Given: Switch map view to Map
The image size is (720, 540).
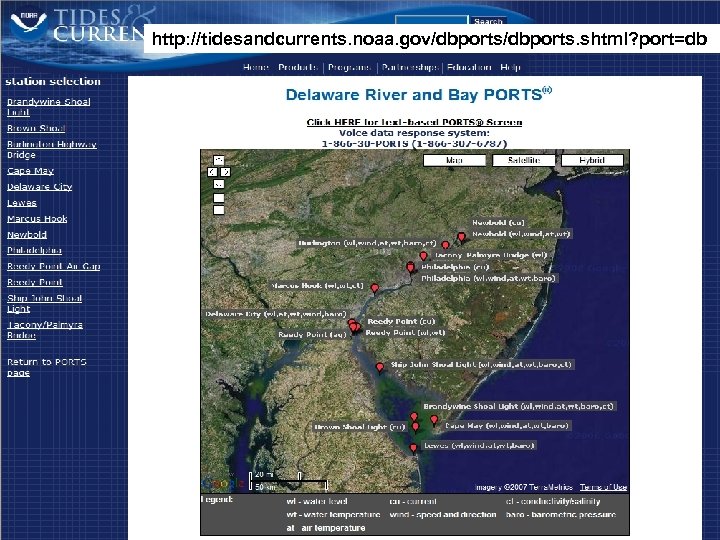Looking at the screenshot, I should tap(454, 160).
